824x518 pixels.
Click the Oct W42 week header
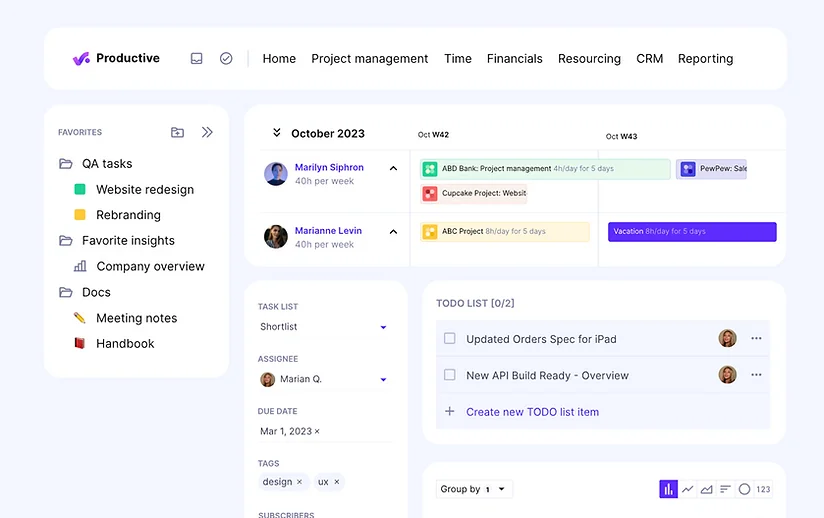point(434,134)
